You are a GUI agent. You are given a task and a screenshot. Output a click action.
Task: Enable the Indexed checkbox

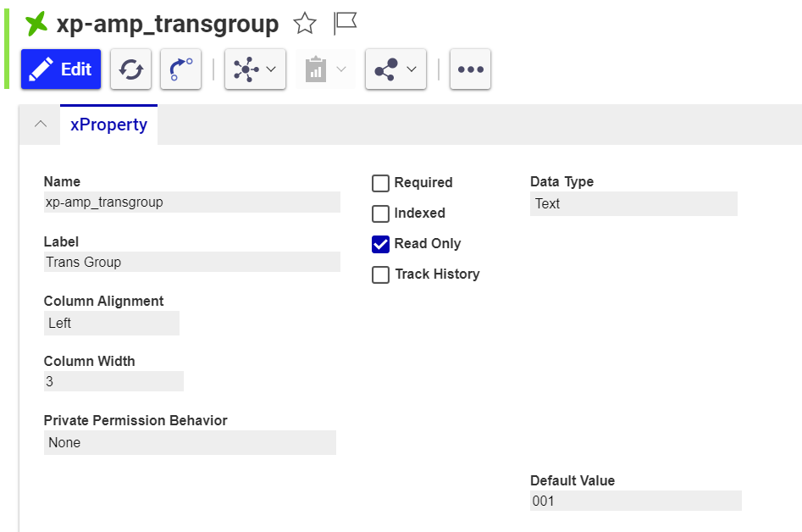[381, 213]
